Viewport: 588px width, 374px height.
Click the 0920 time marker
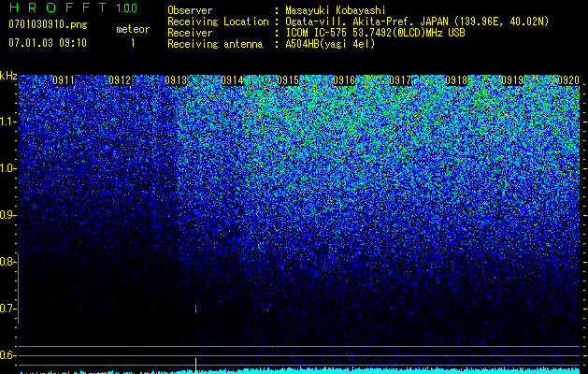(568, 80)
